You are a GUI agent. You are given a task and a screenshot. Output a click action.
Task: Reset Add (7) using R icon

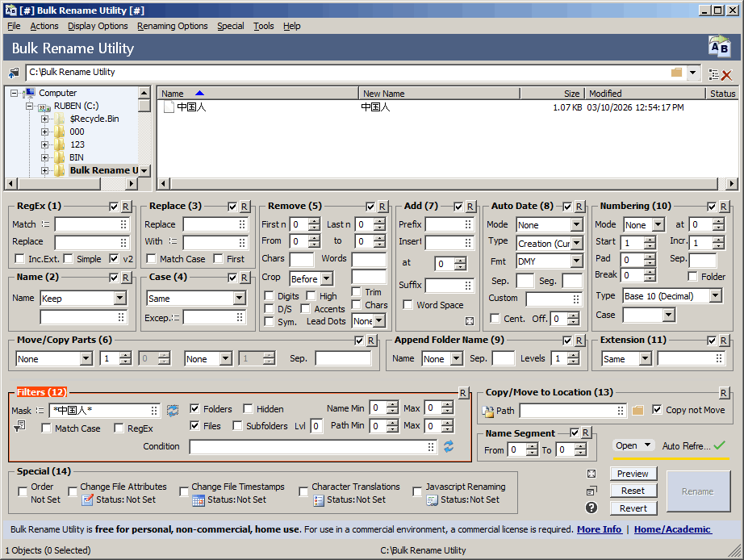pos(470,207)
